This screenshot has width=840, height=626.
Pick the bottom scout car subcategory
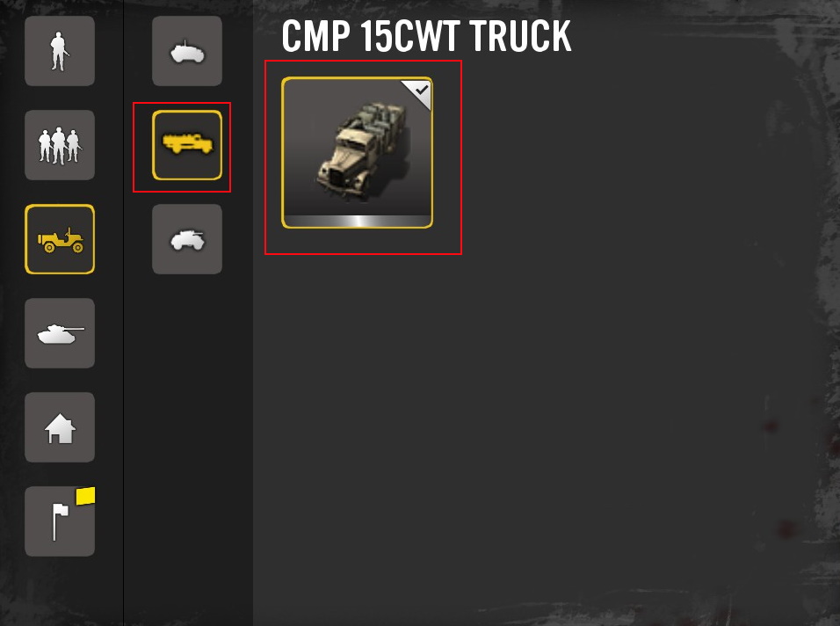[187, 239]
